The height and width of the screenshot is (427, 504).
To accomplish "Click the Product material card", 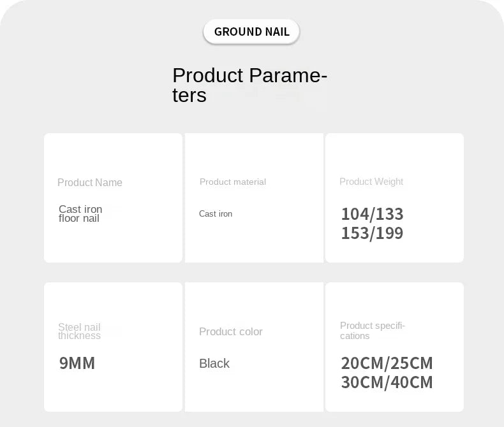I will pyautogui.click(x=255, y=198).
